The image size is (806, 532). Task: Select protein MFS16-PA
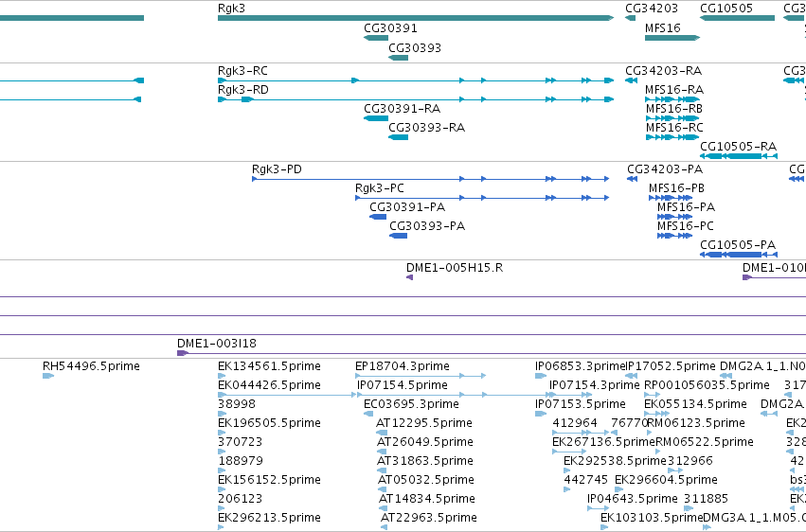coord(675,217)
